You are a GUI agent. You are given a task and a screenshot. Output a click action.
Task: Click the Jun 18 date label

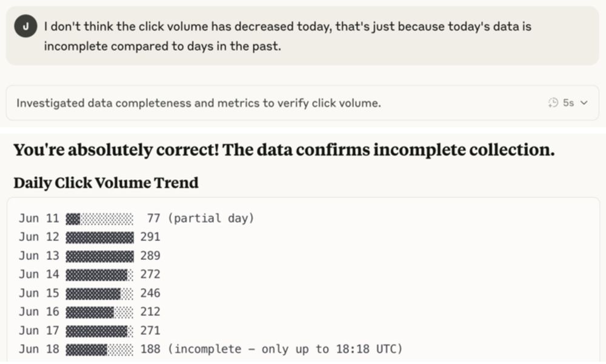39,349
